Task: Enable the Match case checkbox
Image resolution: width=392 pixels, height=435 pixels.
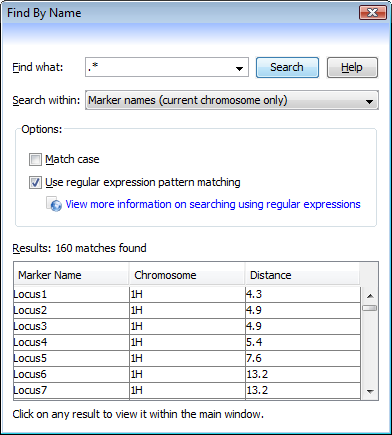Action: [x=35, y=160]
